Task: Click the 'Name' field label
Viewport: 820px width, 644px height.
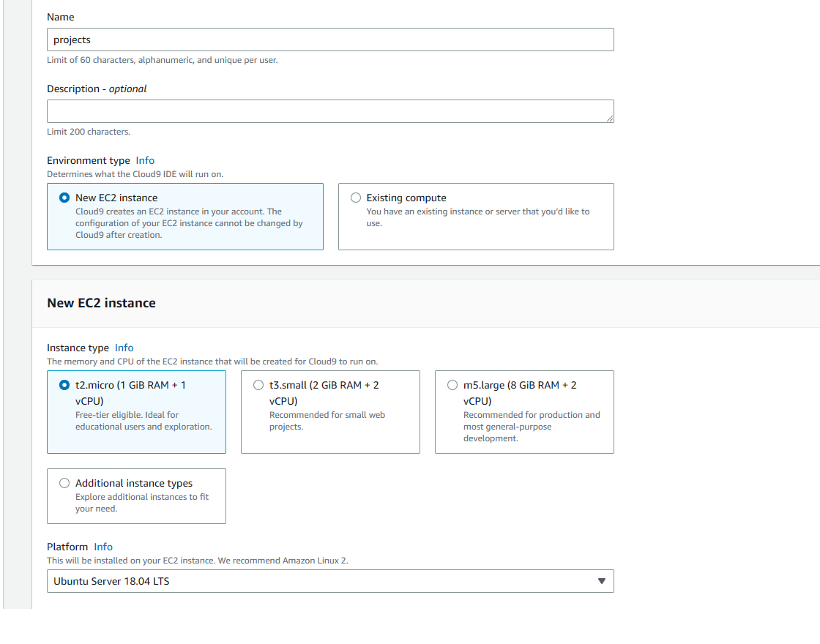Action: tap(60, 17)
